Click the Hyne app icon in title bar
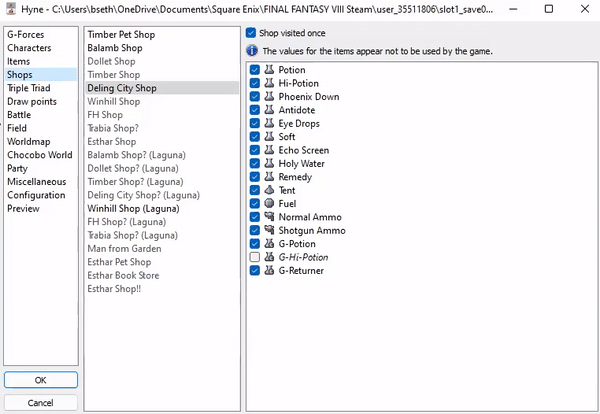The height and width of the screenshot is (414, 600). tap(11, 9)
